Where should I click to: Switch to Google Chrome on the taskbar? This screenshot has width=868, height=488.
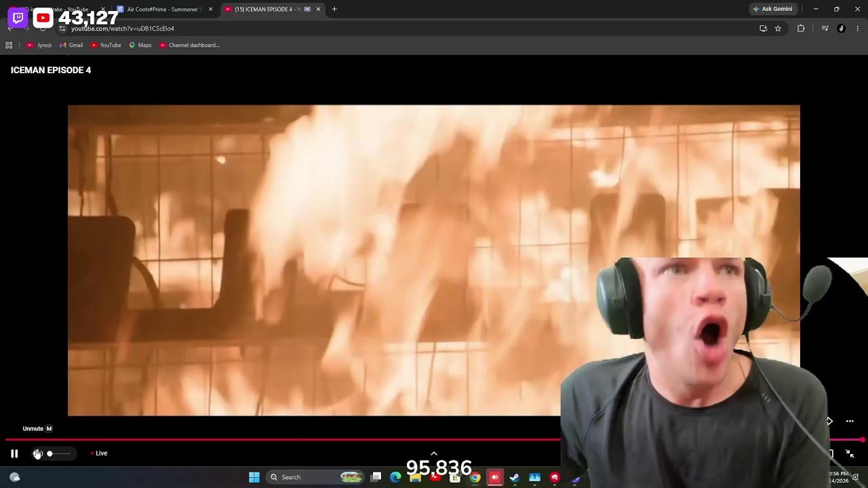click(x=475, y=477)
